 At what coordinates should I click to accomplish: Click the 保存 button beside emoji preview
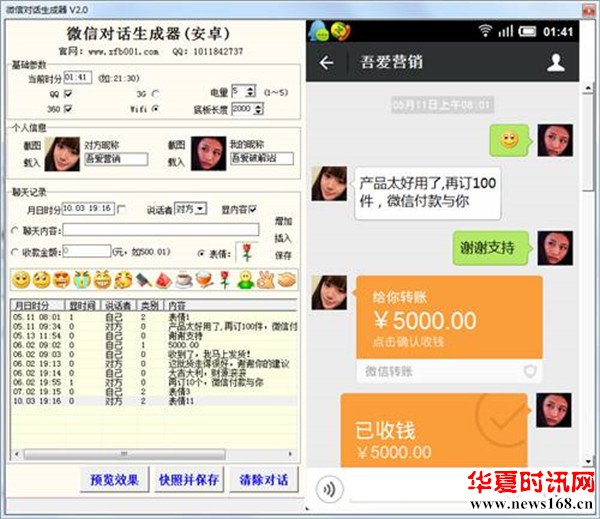pos(283,255)
